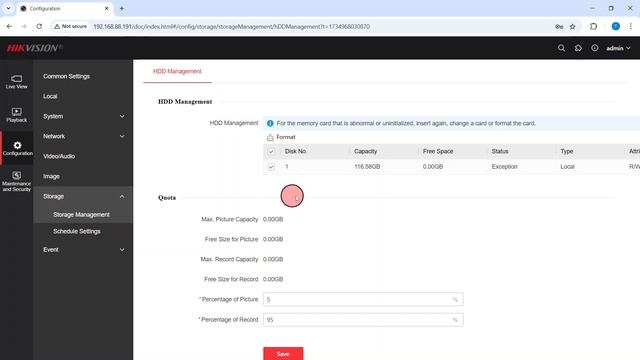
Task: Click the blue info icon in notice
Action: (270, 123)
